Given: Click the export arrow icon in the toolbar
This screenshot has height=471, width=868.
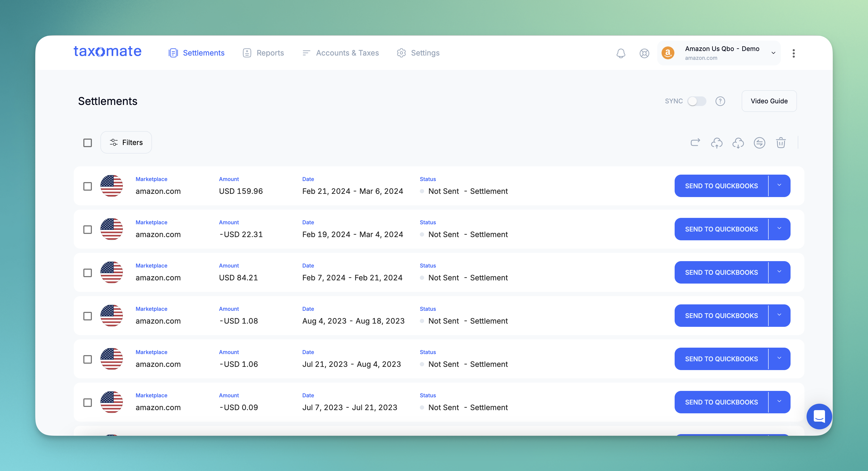Looking at the screenshot, I should [695, 143].
